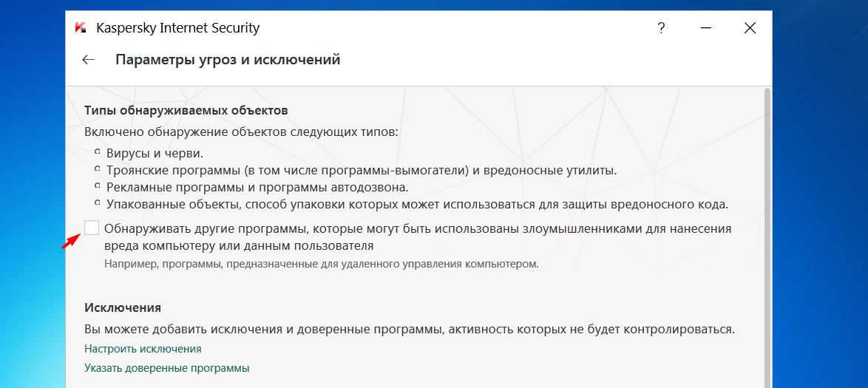This screenshot has height=388, width=868.
Task: Click the 'Рекламные программы и программы автодозвона' item
Action: [x=257, y=187]
